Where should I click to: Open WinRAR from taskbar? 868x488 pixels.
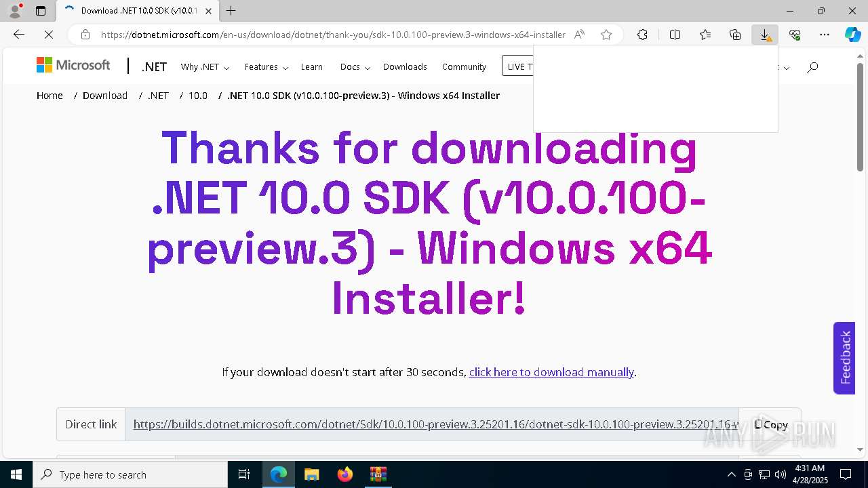(x=378, y=474)
